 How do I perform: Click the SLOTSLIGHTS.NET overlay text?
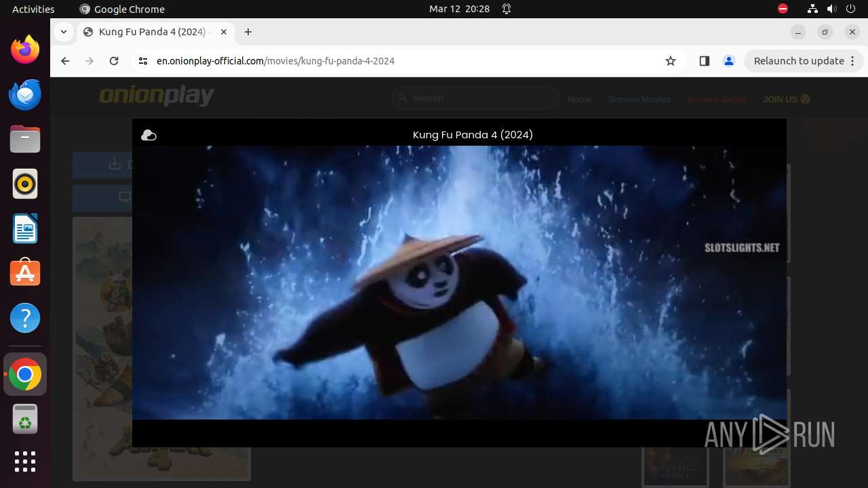click(742, 247)
